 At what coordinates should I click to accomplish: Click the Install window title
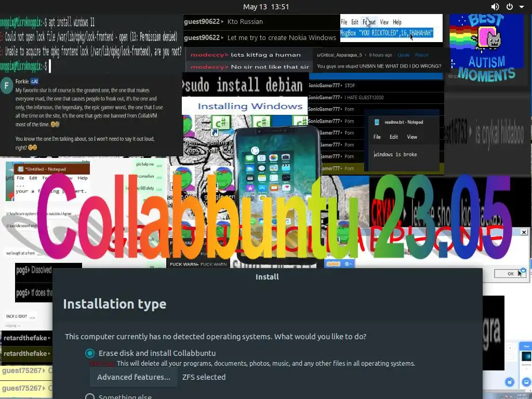(x=267, y=277)
